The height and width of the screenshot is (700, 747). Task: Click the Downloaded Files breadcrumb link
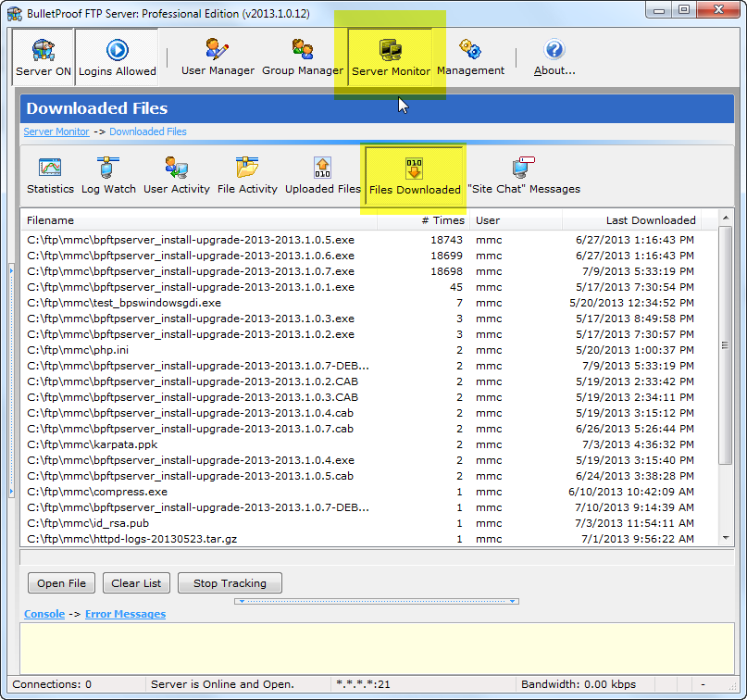click(x=148, y=131)
